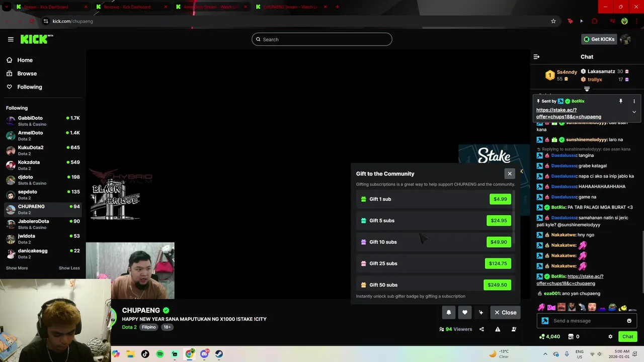
Task: Click the search input field
Action: [x=322, y=39]
